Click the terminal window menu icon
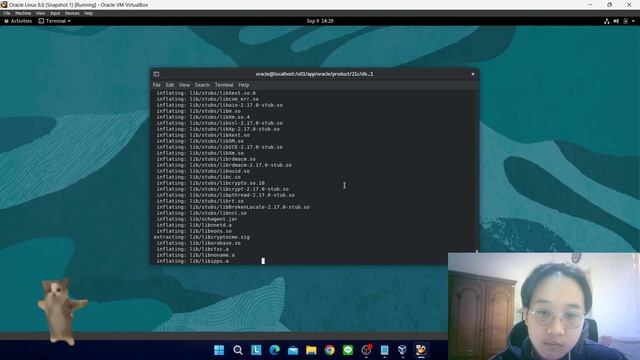Screen dimensions: 640x360 [156, 74]
